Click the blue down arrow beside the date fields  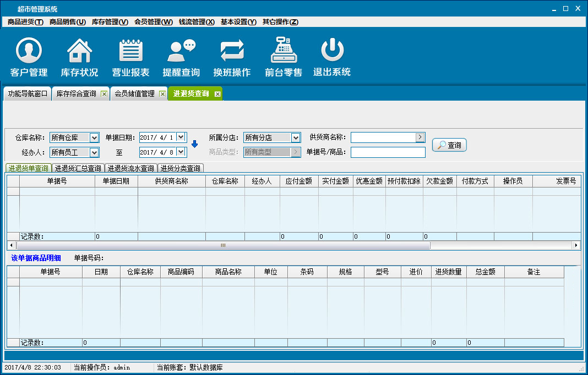point(195,144)
